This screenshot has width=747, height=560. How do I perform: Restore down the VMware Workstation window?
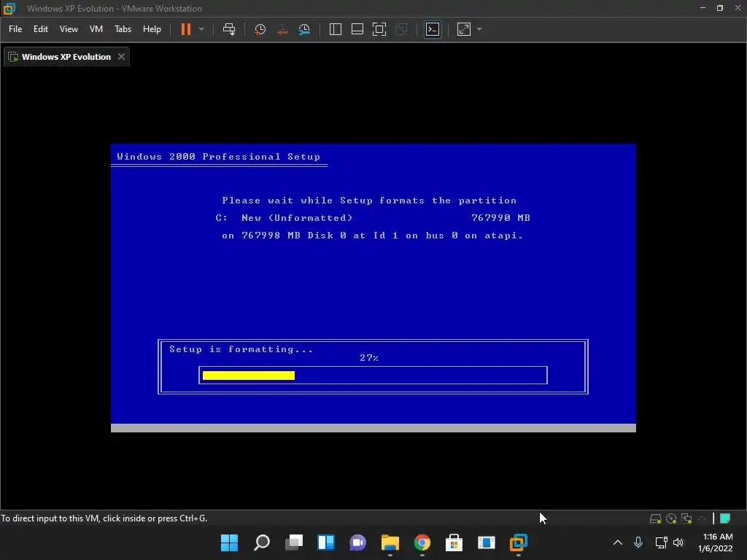[720, 8]
